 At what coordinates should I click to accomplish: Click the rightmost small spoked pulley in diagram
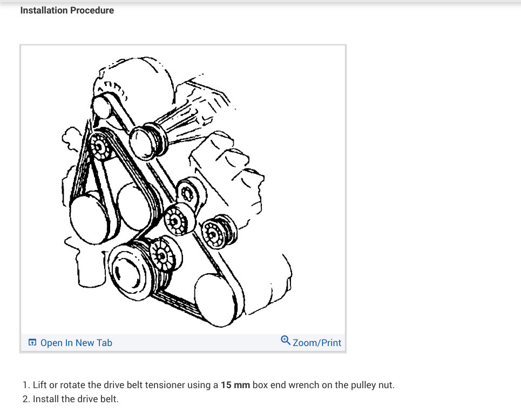coord(218,233)
